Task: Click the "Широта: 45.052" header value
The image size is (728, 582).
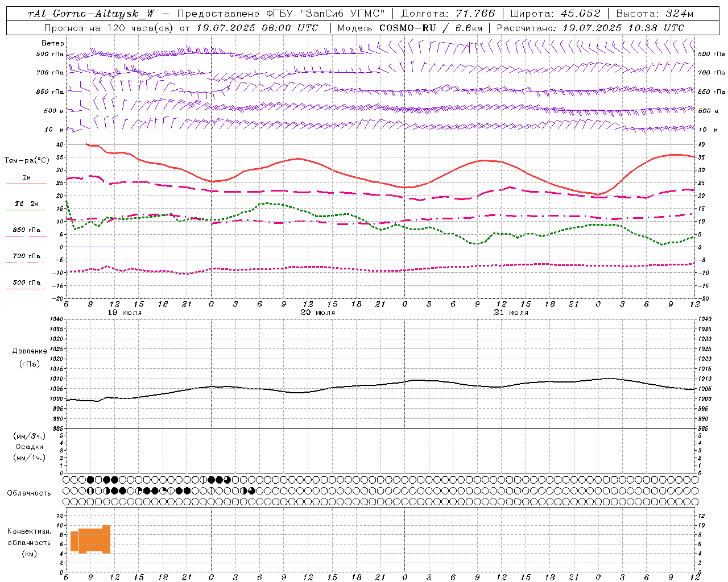Action: [555, 14]
